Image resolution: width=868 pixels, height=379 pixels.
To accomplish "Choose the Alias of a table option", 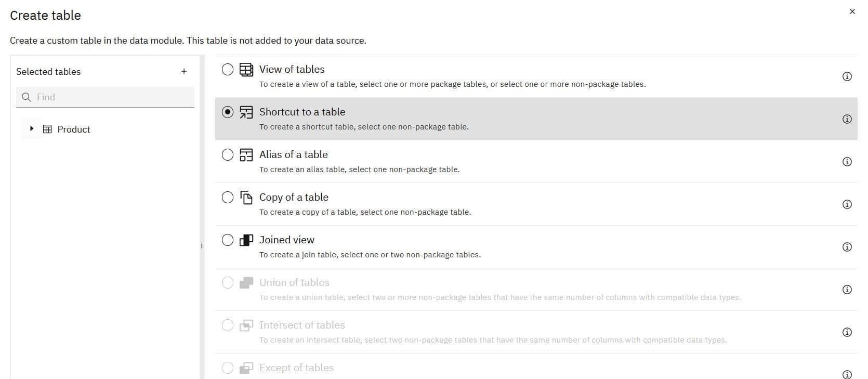I will click(x=228, y=154).
